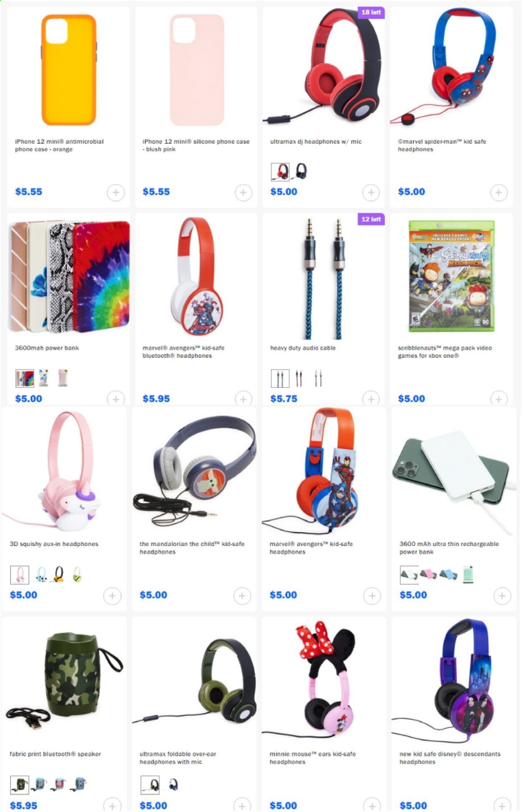Add Spider-Man kid safe headphones to cart
This screenshot has height=812, width=523.
pos(499,192)
